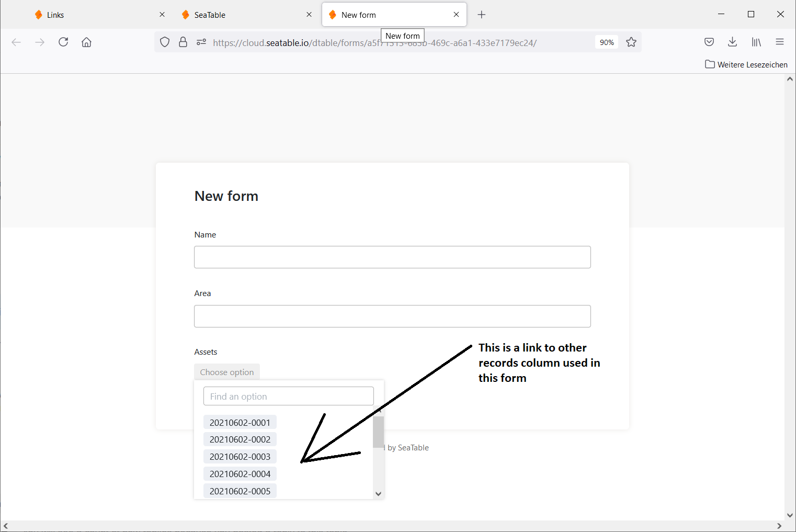Screen dimensions: 796x532
Task: Click the Name input field
Action: coord(392,257)
